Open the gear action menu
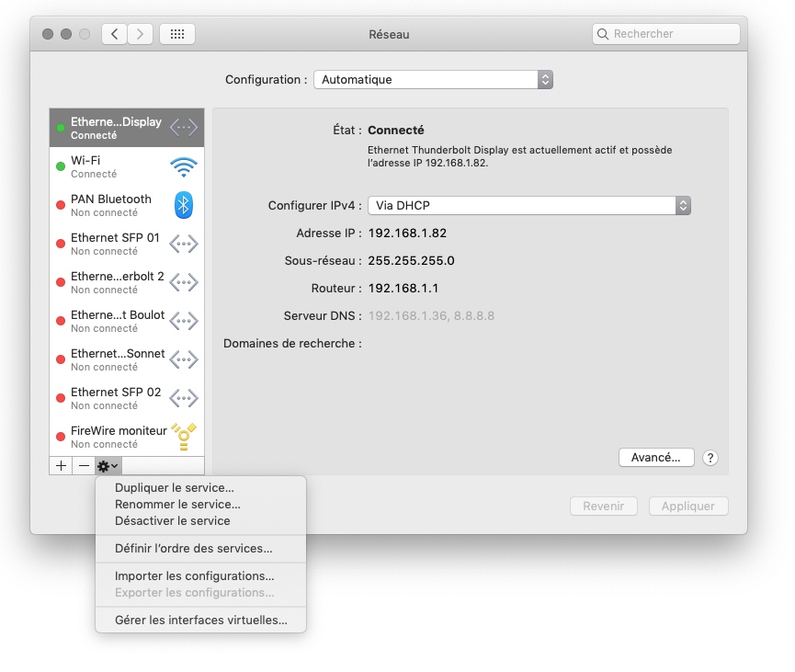Viewport: 795px width, 672px height. (108, 465)
